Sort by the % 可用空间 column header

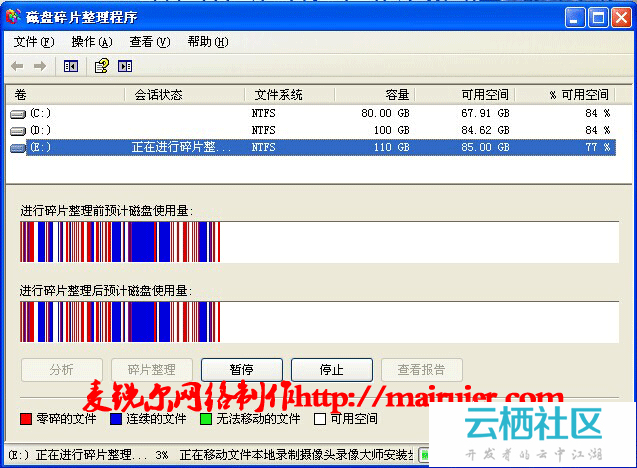pos(565,95)
